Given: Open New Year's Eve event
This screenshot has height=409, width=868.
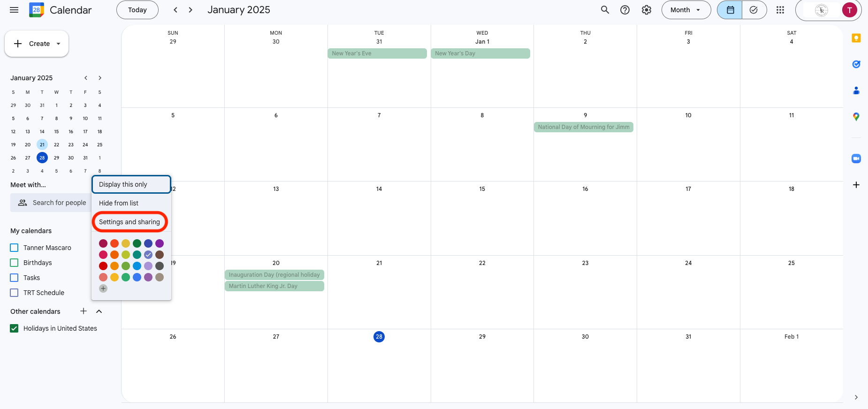Looking at the screenshot, I should pyautogui.click(x=377, y=53).
